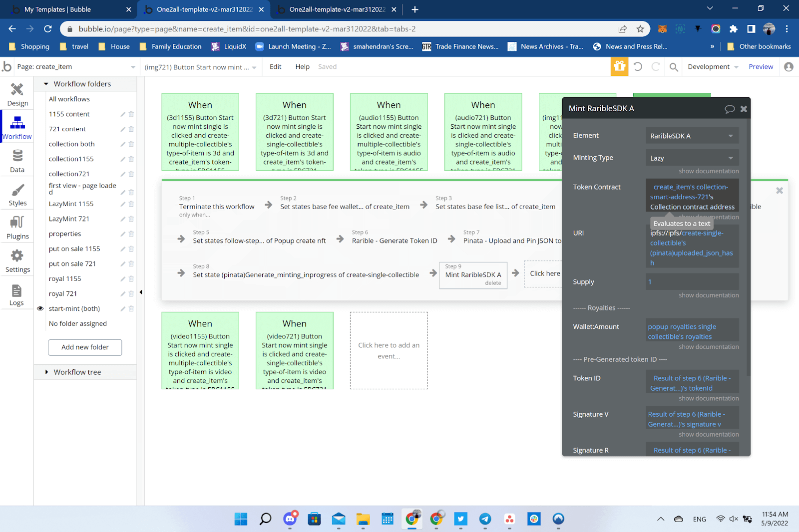The height and width of the screenshot is (532, 799).
Task: Open the editor search tool
Action: pos(673,66)
